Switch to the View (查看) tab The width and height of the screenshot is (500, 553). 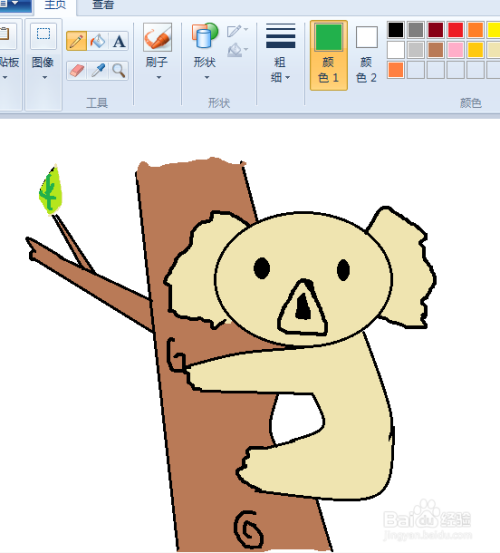click(x=103, y=6)
